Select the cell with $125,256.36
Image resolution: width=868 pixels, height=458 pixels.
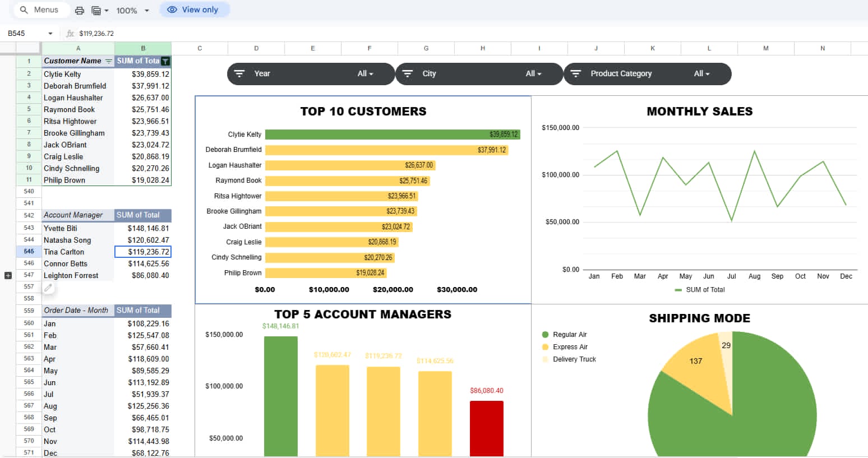point(143,406)
